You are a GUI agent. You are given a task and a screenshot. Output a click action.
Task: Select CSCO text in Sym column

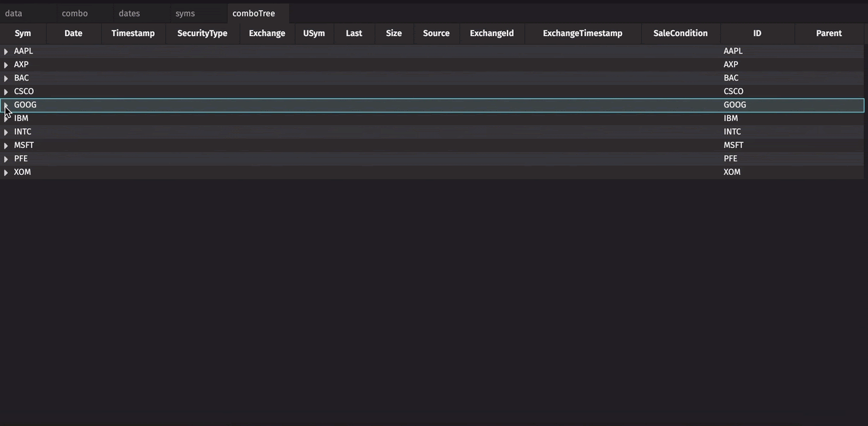[24, 91]
